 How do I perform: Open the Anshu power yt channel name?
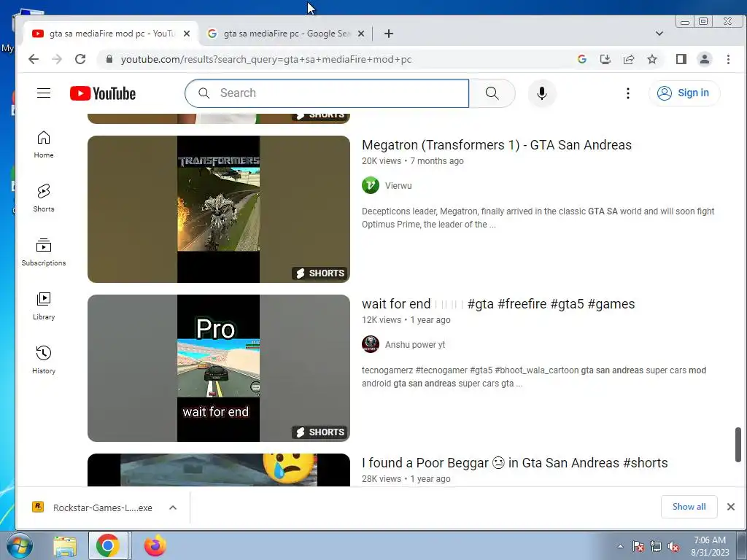[x=415, y=345]
